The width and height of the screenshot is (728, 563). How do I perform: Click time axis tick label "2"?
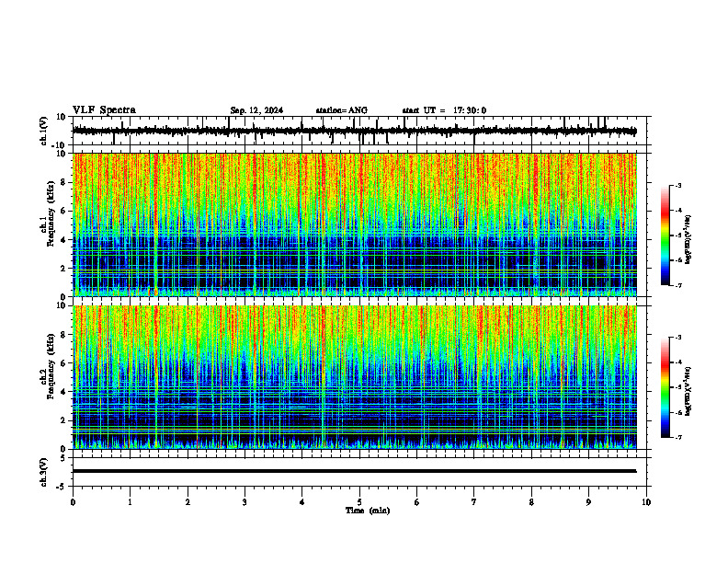point(188,502)
